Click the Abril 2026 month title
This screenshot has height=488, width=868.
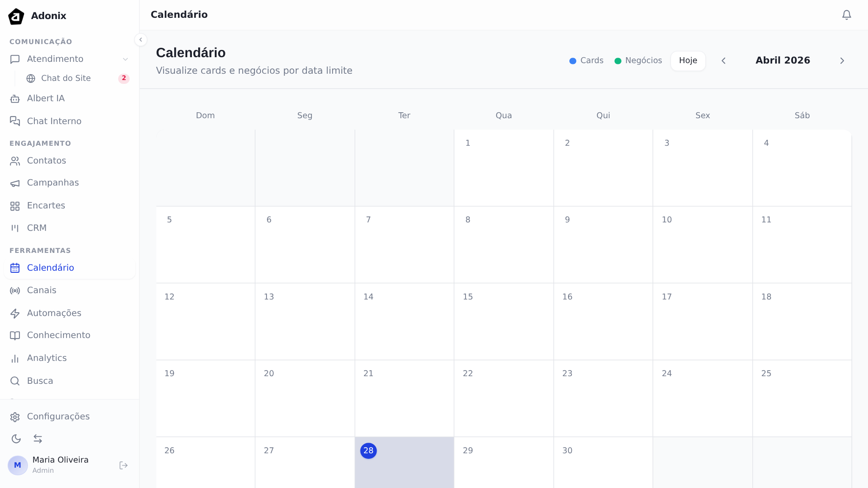click(783, 61)
